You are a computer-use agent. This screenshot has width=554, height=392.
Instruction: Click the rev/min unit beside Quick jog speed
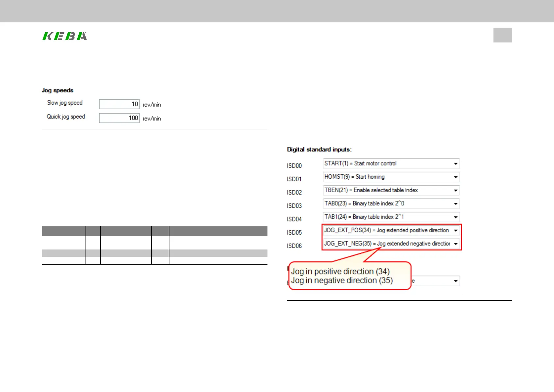pyautogui.click(x=152, y=118)
